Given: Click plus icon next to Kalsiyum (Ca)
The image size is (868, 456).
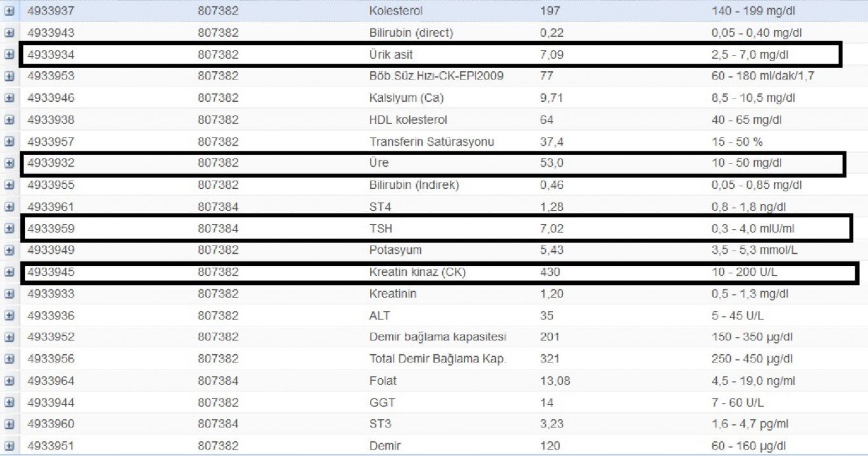Looking at the screenshot, I should click(x=9, y=98).
